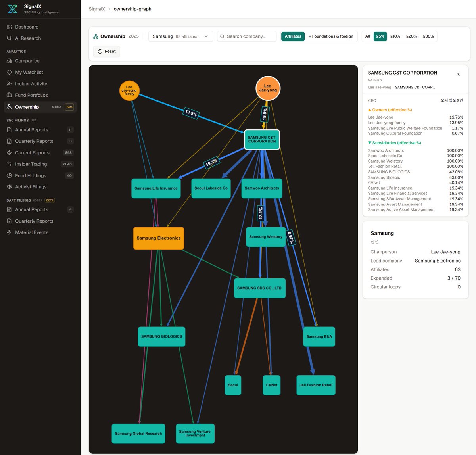Click the Reset button
The width and height of the screenshot is (476, 455).
coord(106,52)
